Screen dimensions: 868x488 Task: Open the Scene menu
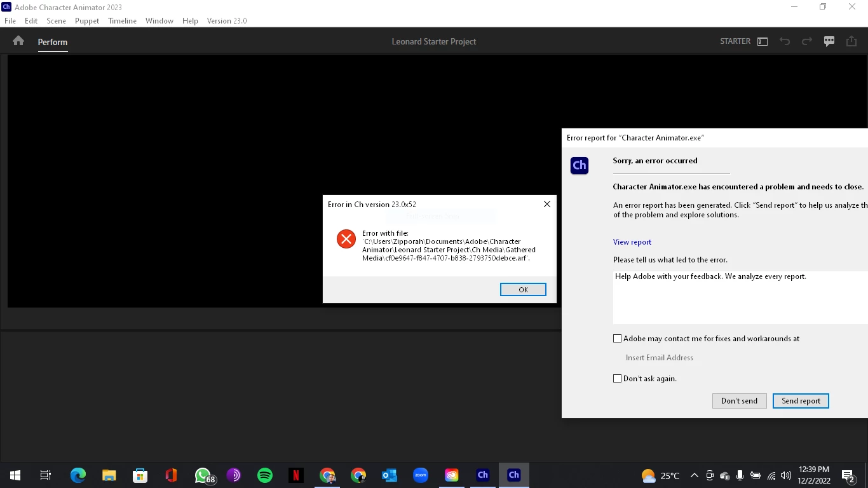coord(56,21)
